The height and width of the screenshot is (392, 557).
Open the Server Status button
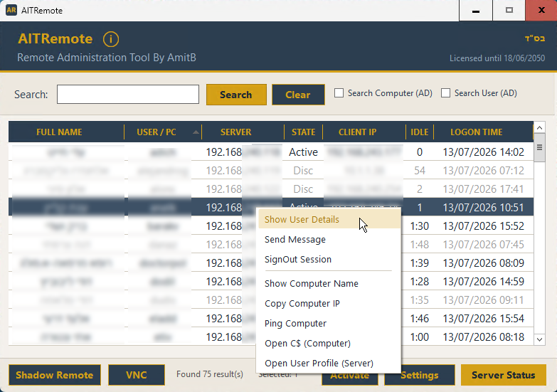[504, 375]
